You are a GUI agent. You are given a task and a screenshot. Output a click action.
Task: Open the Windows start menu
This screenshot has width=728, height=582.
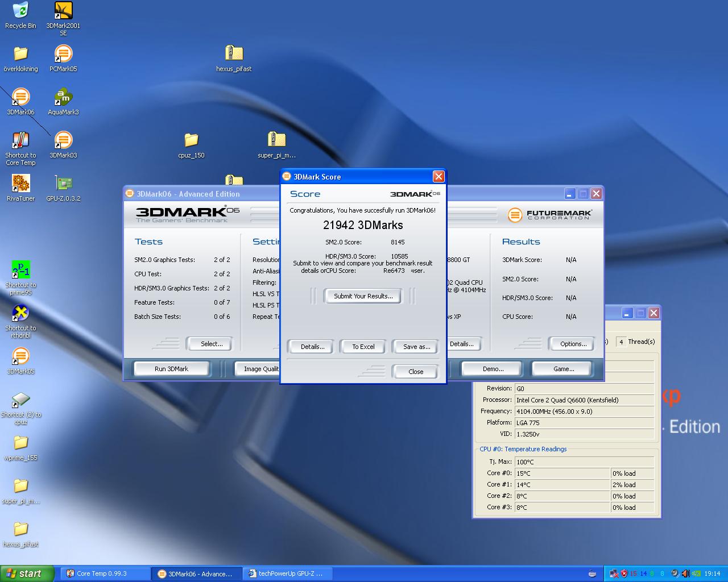(27, 573)
